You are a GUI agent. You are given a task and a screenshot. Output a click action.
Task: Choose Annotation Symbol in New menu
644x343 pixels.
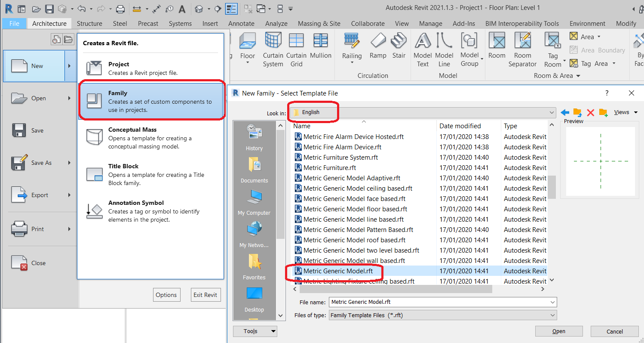coord(150,211)
